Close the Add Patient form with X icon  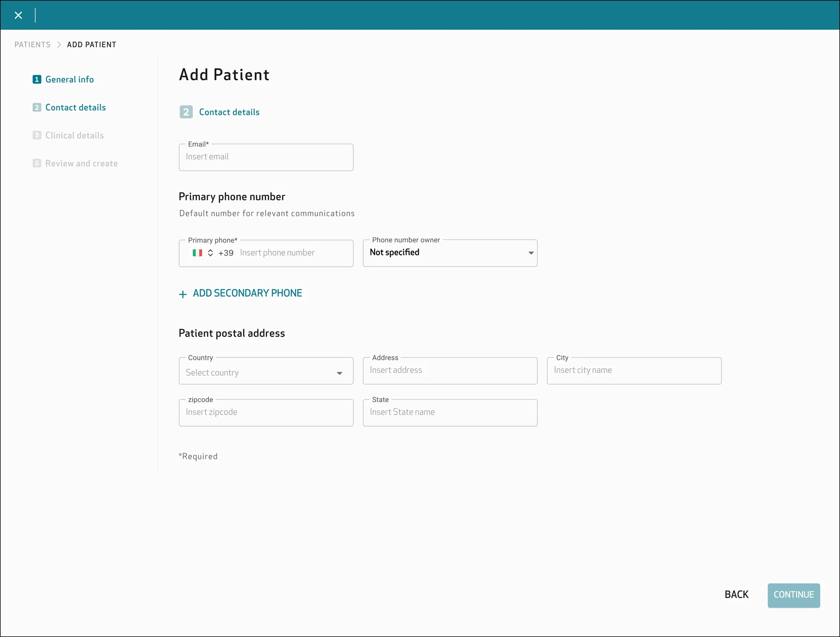18,15
